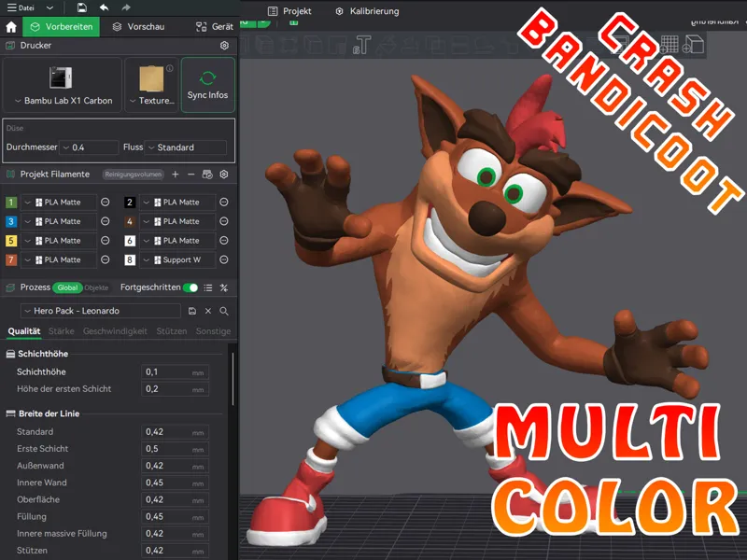Click the settings panel vertical scrollbar

pyautogui.click(x=233, y=379)
